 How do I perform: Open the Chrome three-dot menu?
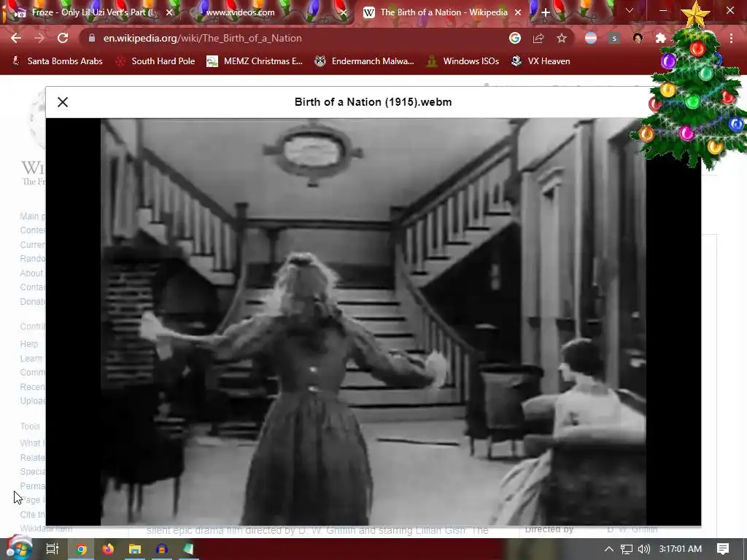[x=731, y=38]
